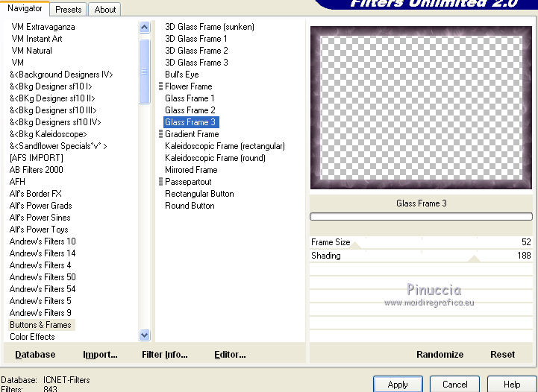The height and width of the screenshot is (392, 538).
Task: Select VM Natural category
Action: pyautogui.click(x=31, y=51)
